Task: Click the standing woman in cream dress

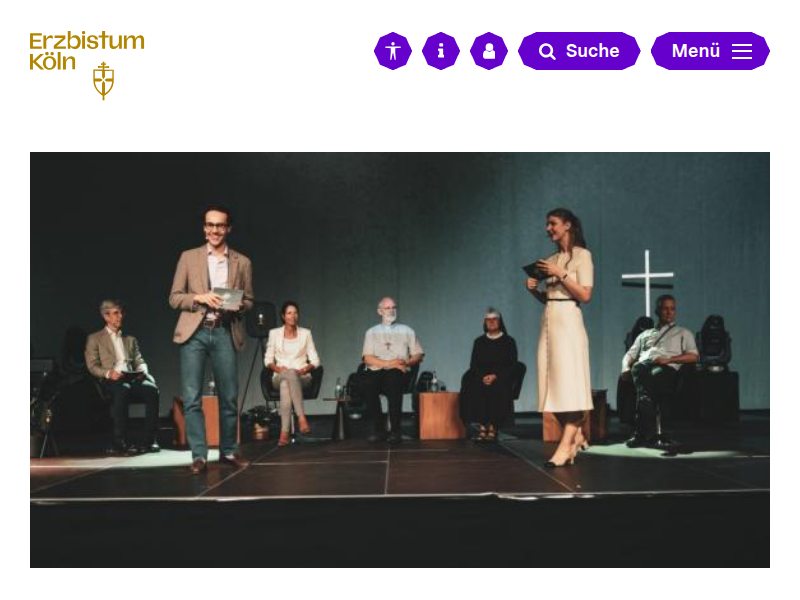Action: 561,337
